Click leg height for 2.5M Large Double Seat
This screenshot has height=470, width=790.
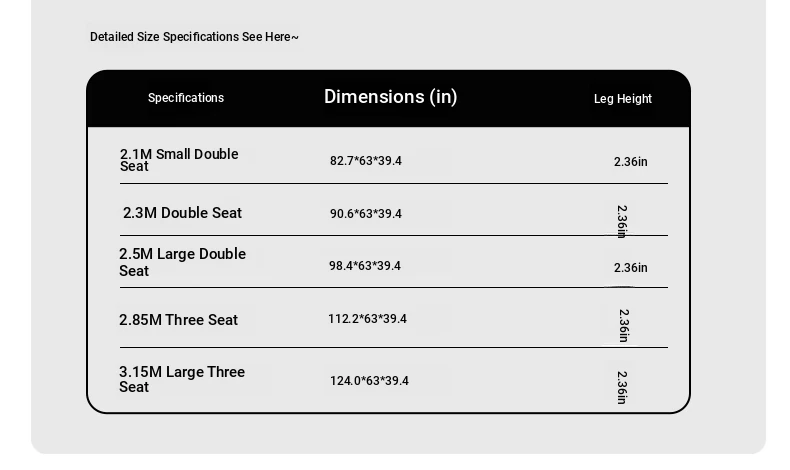630,268
